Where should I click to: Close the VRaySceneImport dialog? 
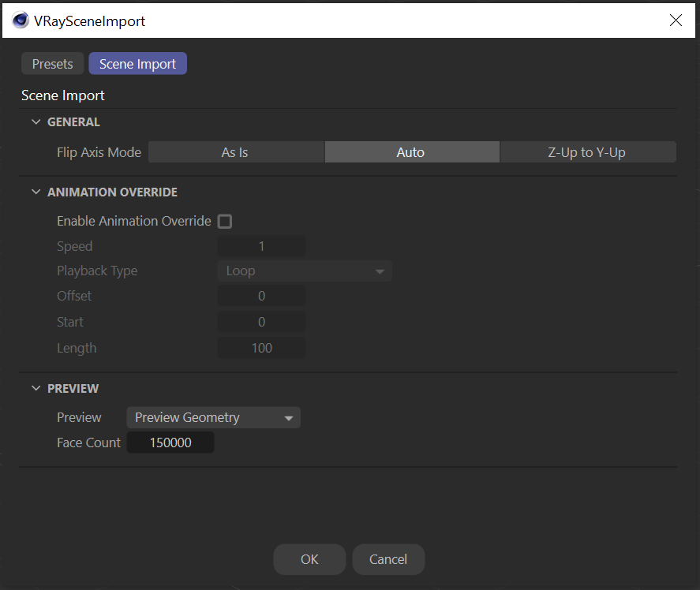[676, 20]
